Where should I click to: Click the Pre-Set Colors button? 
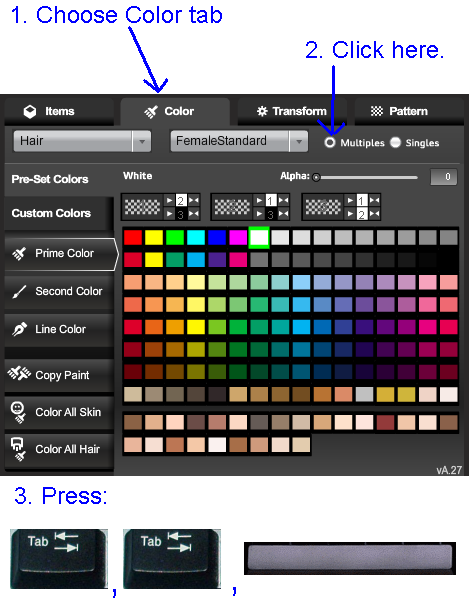point(59,179)
